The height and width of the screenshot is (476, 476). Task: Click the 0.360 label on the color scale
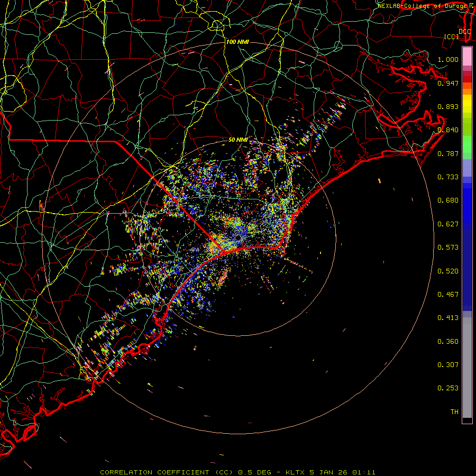448,342
